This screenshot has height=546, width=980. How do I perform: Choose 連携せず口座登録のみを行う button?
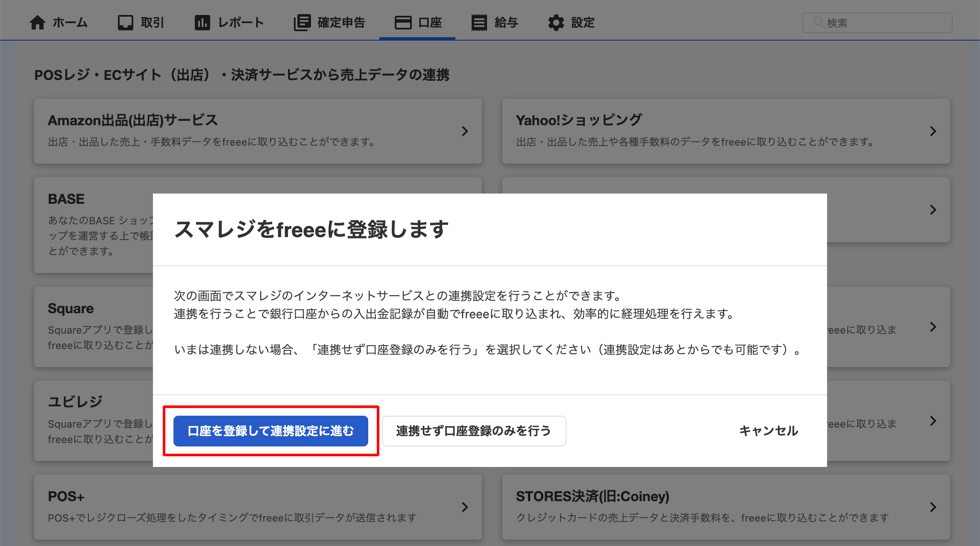click(474, 431)
